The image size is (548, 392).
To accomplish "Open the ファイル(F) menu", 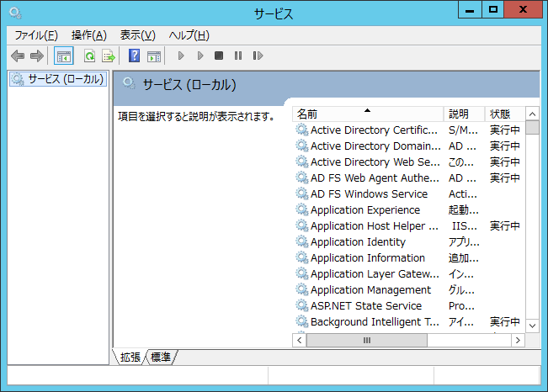I will click(x=36, y=35).
